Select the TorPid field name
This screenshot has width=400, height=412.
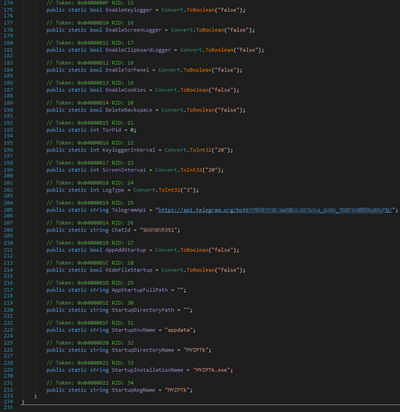click(112, 130)
